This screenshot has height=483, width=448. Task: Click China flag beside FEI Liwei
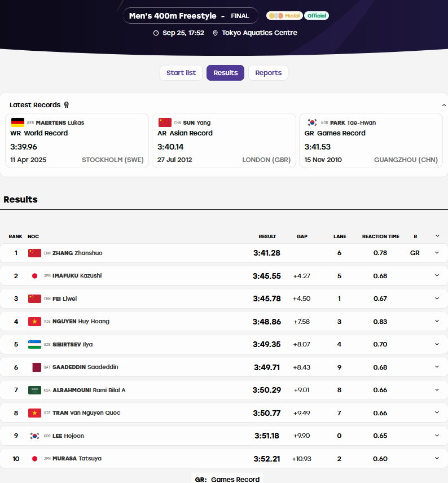tap(34, 298)
